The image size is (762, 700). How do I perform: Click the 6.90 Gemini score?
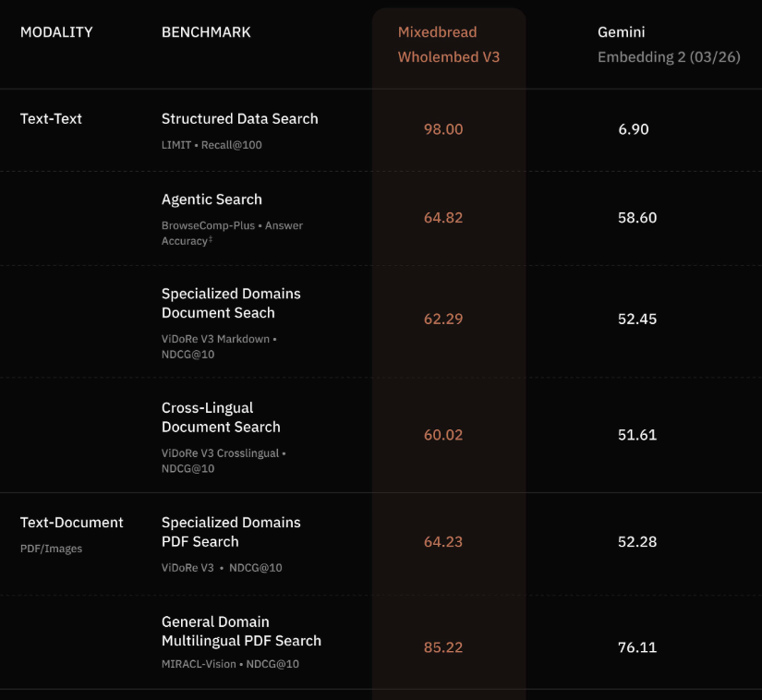tap(634, 129)
